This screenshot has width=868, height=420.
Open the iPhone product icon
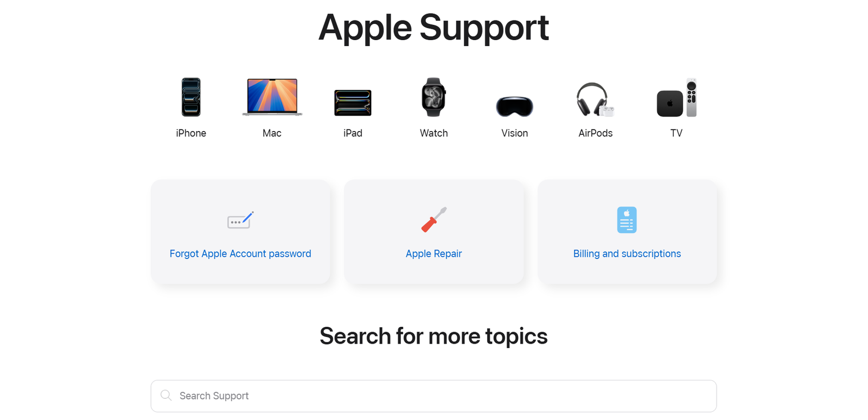tap(191, 97)
